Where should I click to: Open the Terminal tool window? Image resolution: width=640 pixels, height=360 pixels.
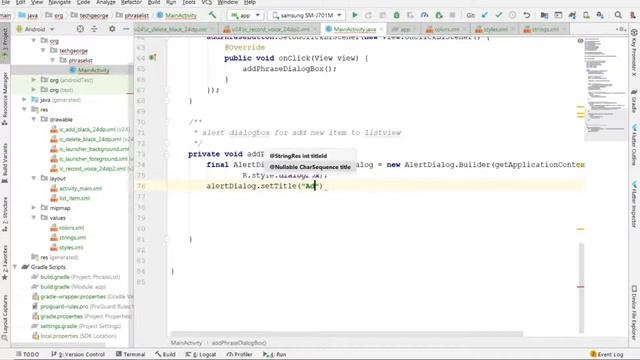131,354
